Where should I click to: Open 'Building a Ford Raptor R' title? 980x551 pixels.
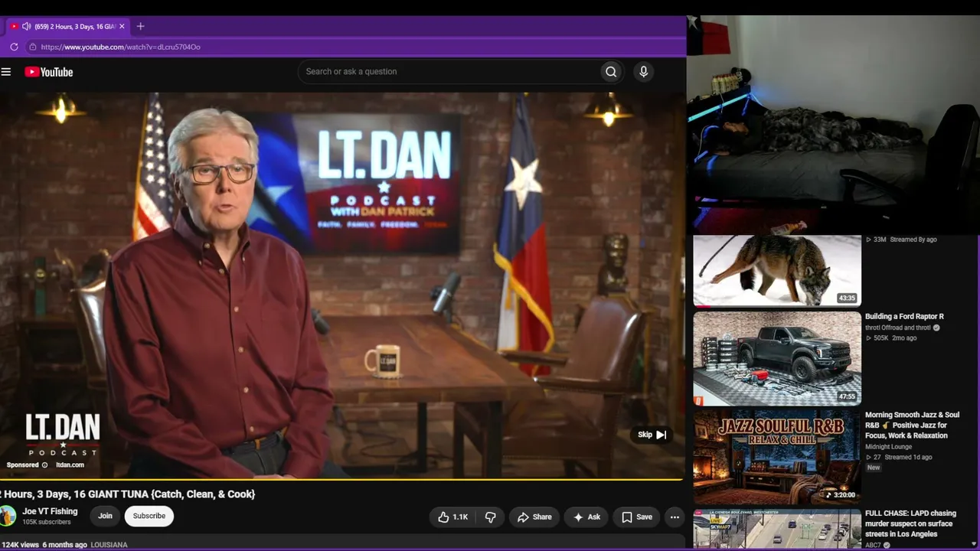pyautogui.click(x=904, y=317)
